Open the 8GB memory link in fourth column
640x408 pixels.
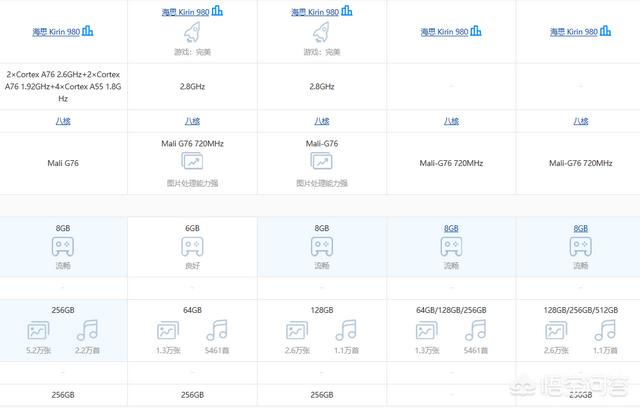(x=451, y=228)
